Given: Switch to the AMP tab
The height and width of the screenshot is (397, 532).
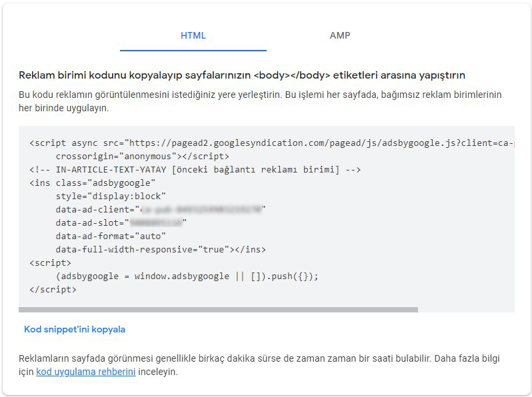Looking at the screenshot, I should [x=339, y=35].
